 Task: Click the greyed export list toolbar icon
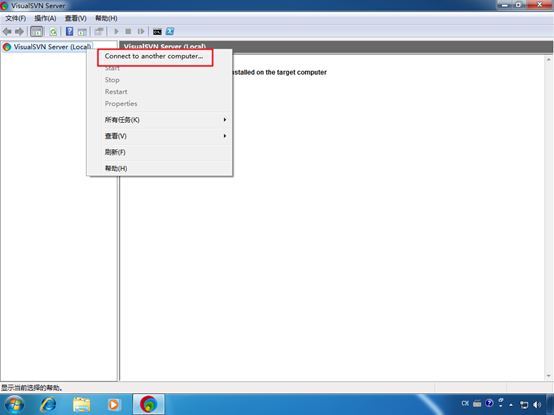click(x=99, y=31)
